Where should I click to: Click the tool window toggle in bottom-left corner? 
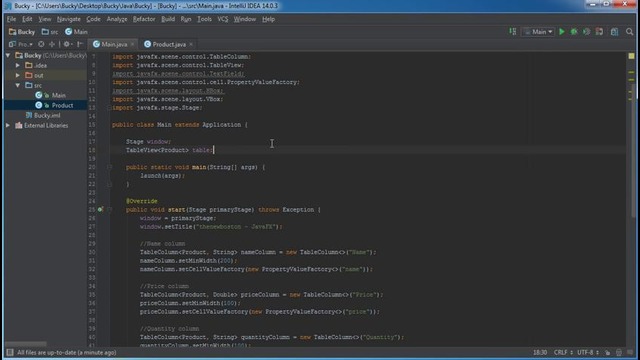click(x=10, y=352)
